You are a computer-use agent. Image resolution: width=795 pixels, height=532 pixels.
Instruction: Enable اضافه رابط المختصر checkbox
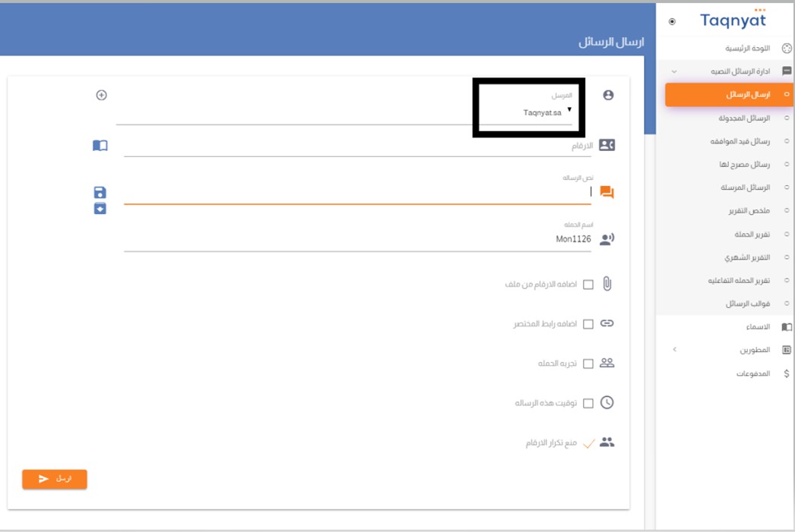[x=588, y=324]
